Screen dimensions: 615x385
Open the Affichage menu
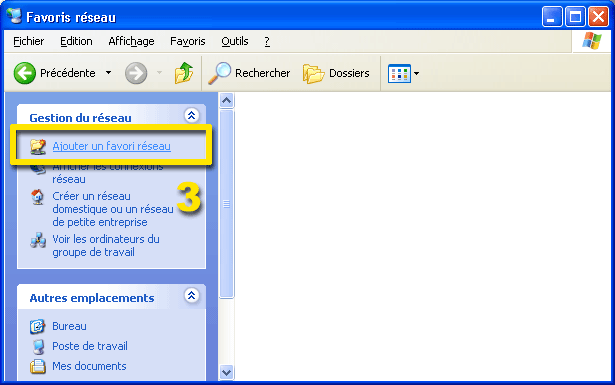131,41
